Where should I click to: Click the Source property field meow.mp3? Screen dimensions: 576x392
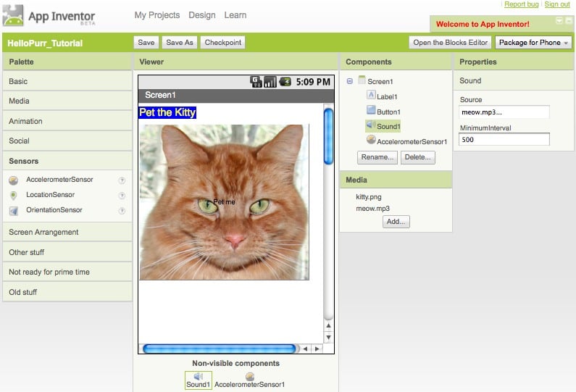[504, 112]
